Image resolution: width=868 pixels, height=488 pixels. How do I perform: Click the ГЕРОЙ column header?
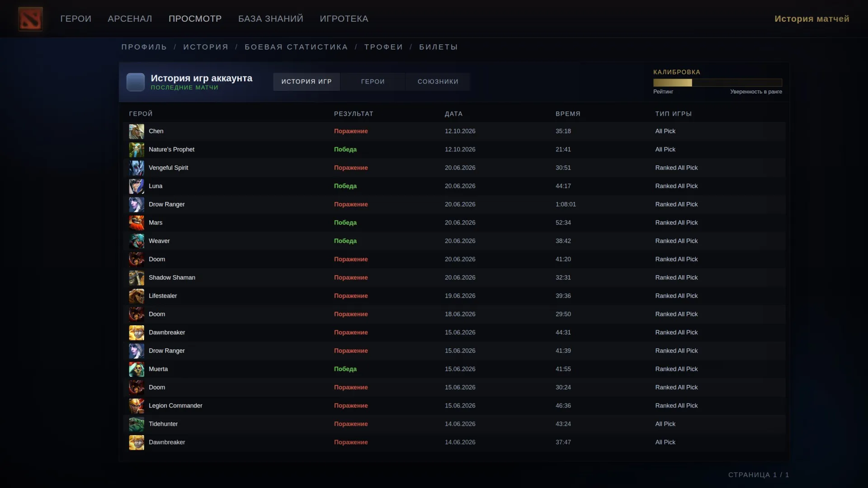pyautogui.click(x=141, y=114)
